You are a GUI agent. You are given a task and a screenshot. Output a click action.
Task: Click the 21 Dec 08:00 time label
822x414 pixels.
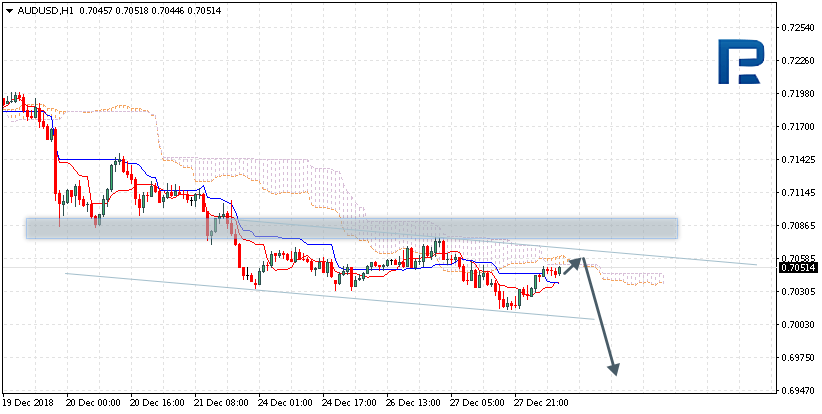220,403
